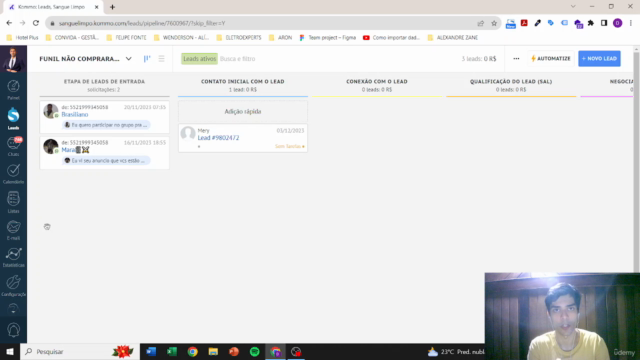Click the Adobe Acrobat extension icon
This screenshot has height=360, width=640.
(x=524, y=23)
